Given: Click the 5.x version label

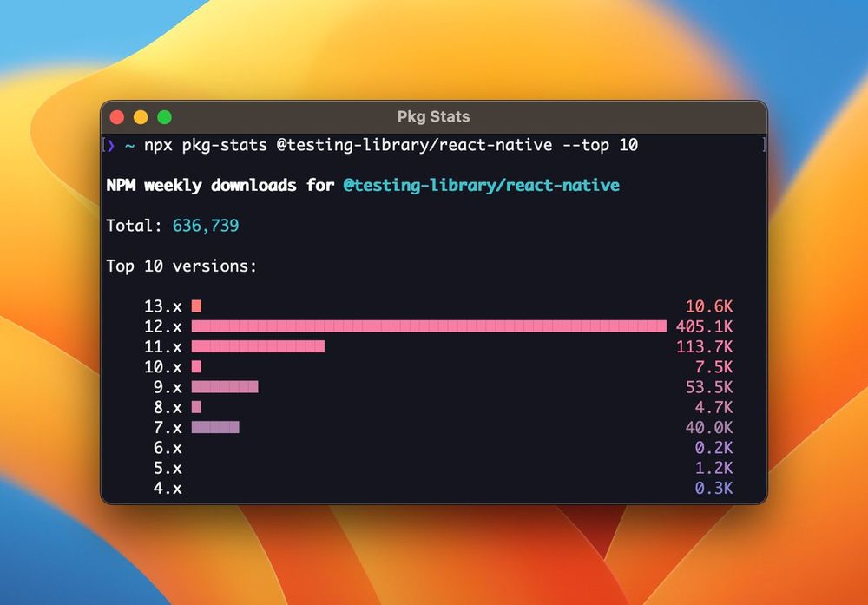Looking at the screenshot, I should coord(168,468).
